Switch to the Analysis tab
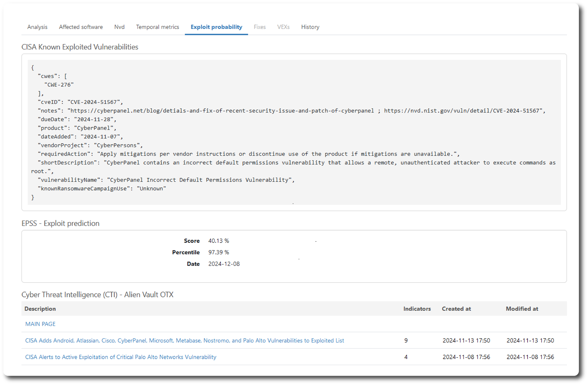 [x=37, y=27]
